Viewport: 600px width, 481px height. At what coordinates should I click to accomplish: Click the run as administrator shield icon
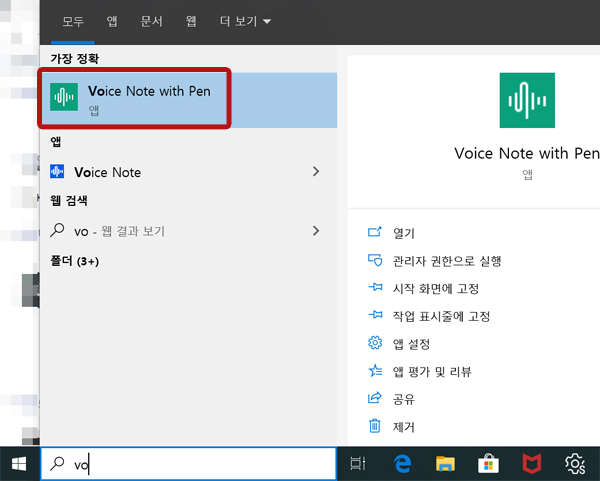click(x=375, y=260)
